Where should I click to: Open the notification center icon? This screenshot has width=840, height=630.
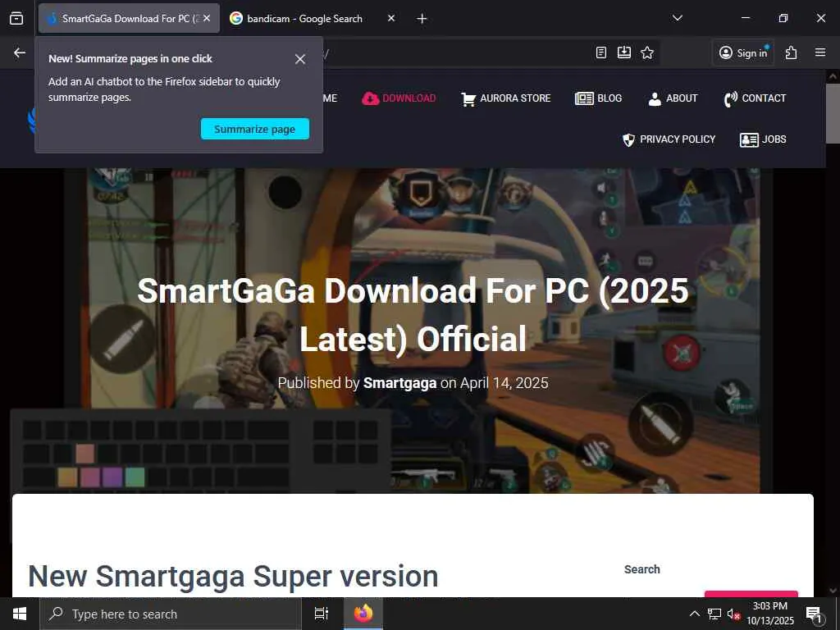click(815, 614)
